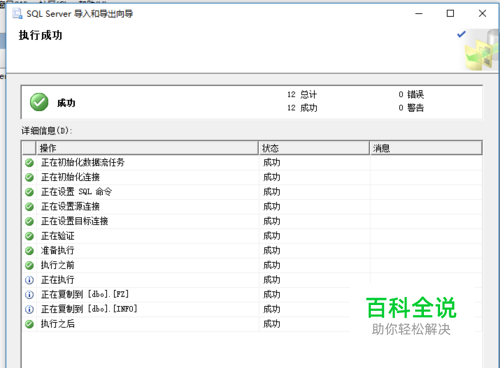The width and height of the screenshot is (500, 368).
Task: Click the 成功 status of 执行之后 row
Action: coord(272,324)
